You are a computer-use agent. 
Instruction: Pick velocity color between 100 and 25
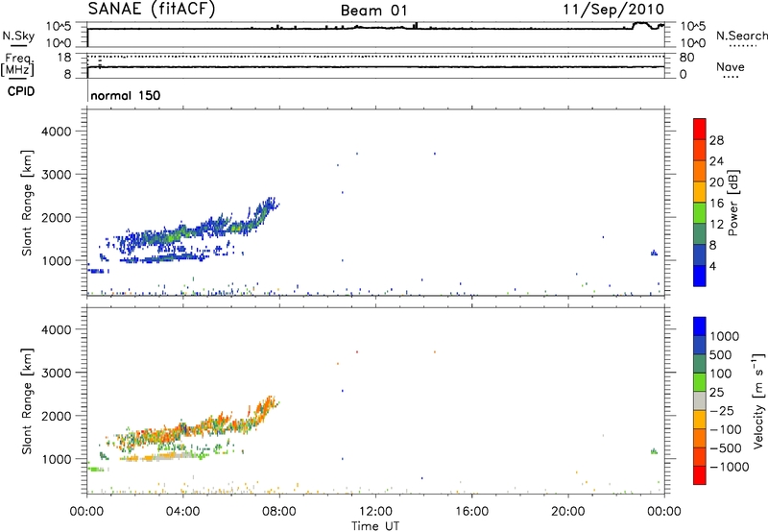pos(700,382)
